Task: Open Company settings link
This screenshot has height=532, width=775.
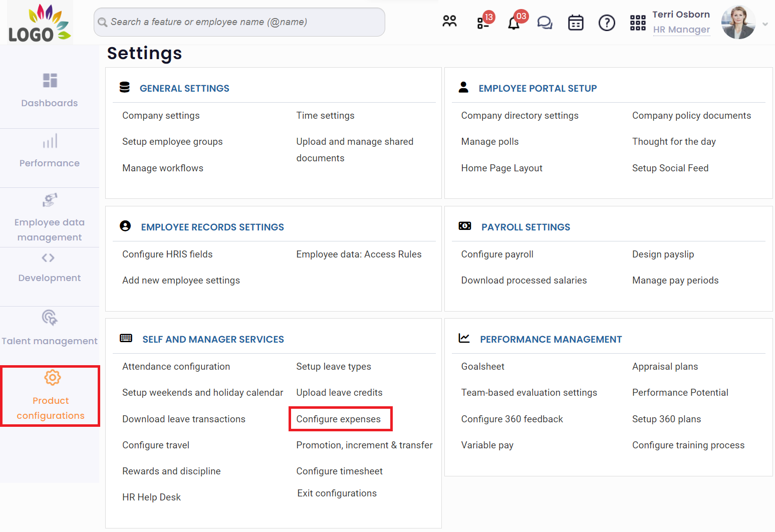Action: (161, 116)
